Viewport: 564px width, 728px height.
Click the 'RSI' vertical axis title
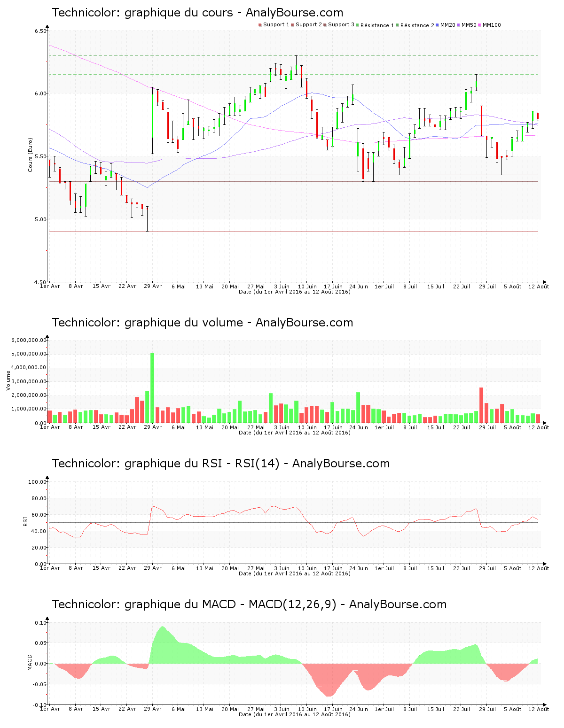25,521
